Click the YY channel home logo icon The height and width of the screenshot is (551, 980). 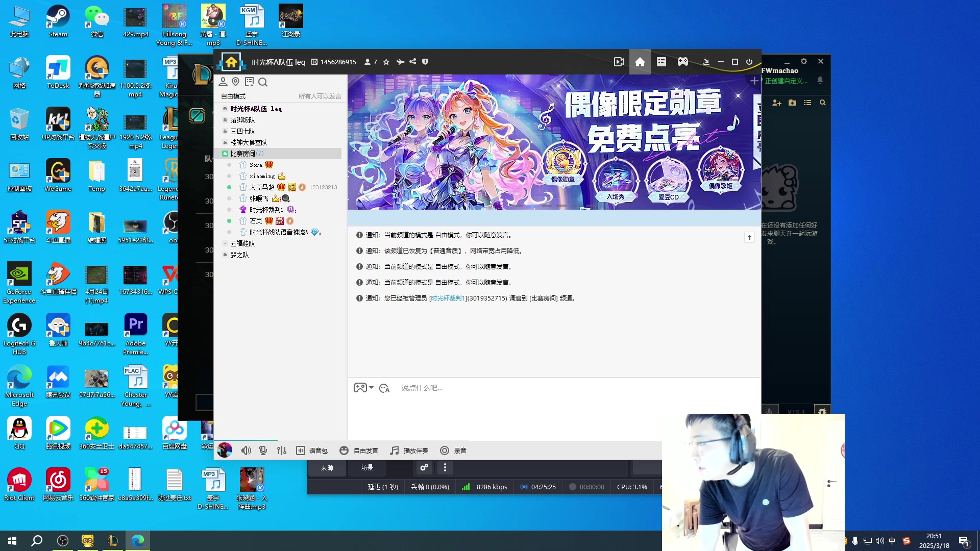[x=231, y=62]
